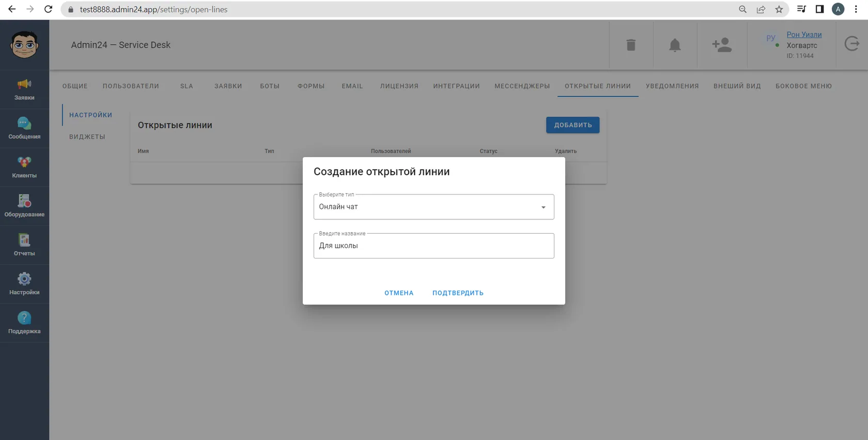Select the Виджеты side tab

coord(87,136)
